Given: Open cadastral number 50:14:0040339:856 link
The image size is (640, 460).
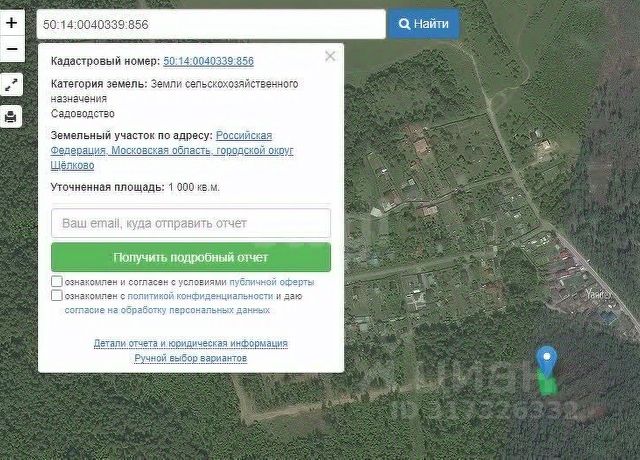Looking at the screenshot, I should tap(209, 61).
